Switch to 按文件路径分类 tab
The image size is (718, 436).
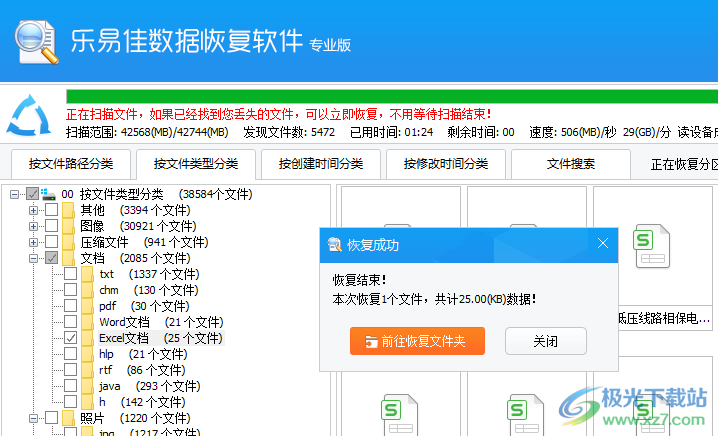point(71,164)
